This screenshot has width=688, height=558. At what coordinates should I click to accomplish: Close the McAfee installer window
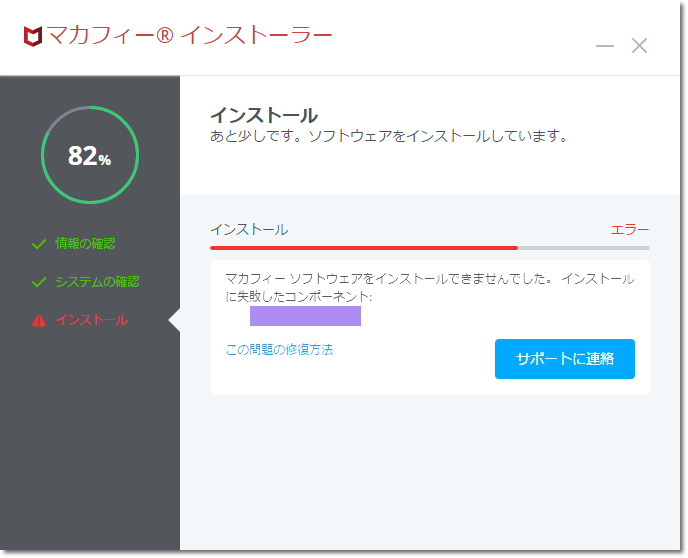coord(639,46)
